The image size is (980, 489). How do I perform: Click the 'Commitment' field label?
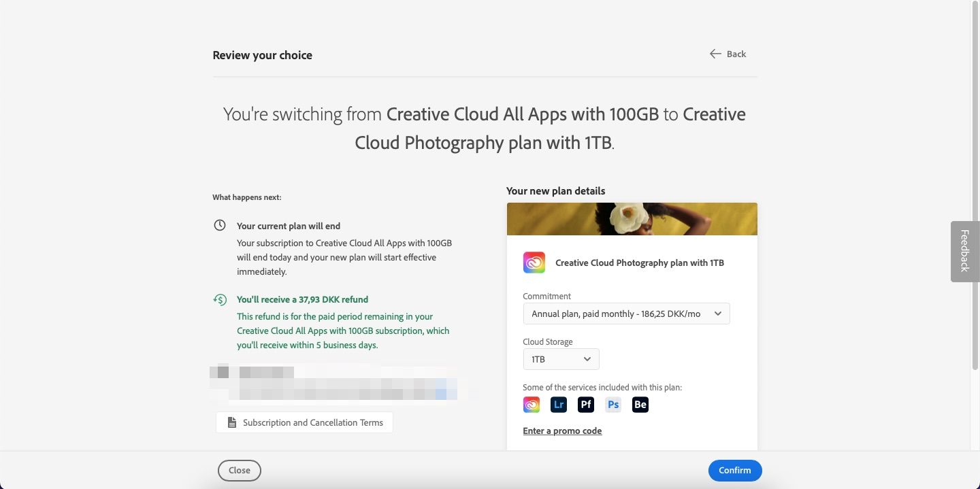pyautogui.click(x=547, y=296)
